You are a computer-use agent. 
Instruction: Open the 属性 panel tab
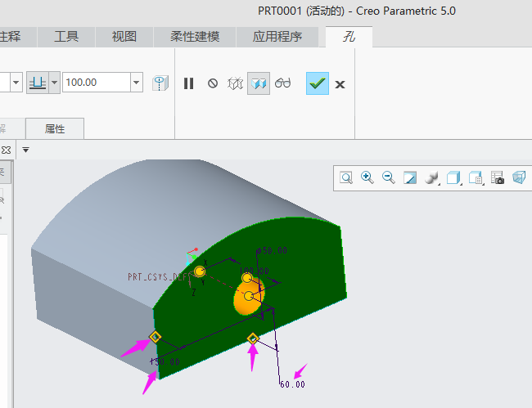[x=55, y=128]
